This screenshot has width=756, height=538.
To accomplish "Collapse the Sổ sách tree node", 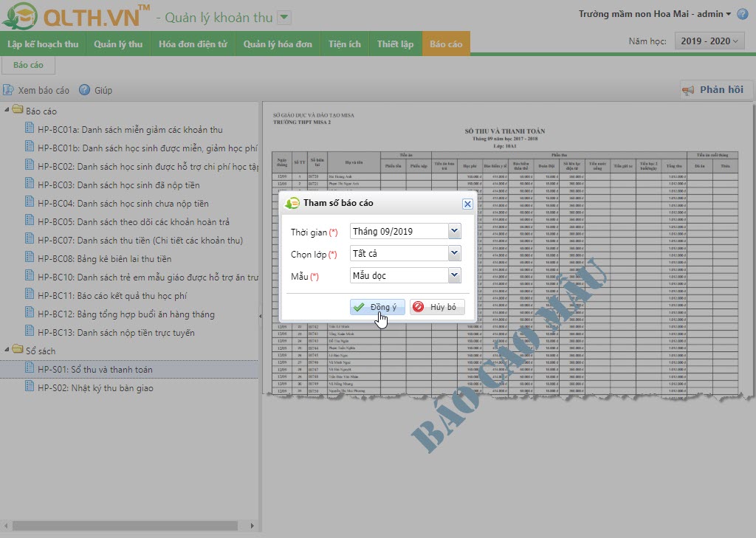I will point(7,350).
